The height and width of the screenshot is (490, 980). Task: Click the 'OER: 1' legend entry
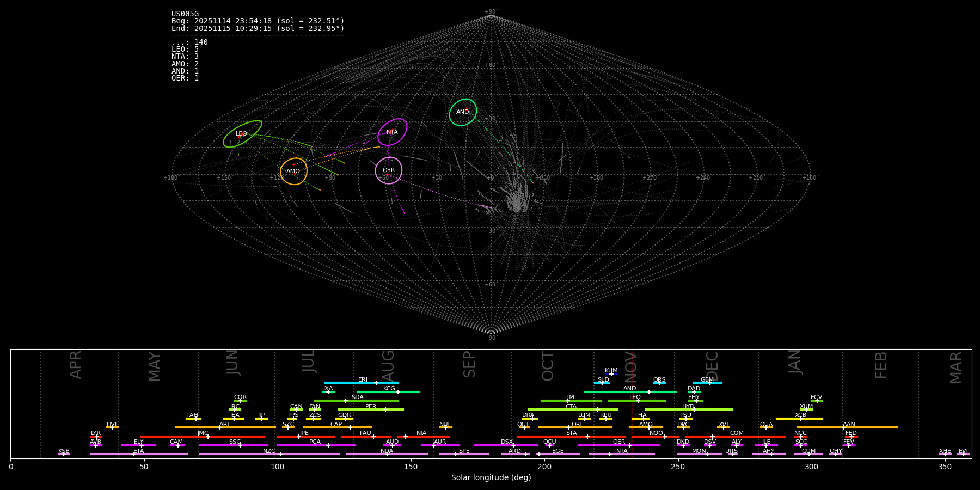tap(185, 78)
